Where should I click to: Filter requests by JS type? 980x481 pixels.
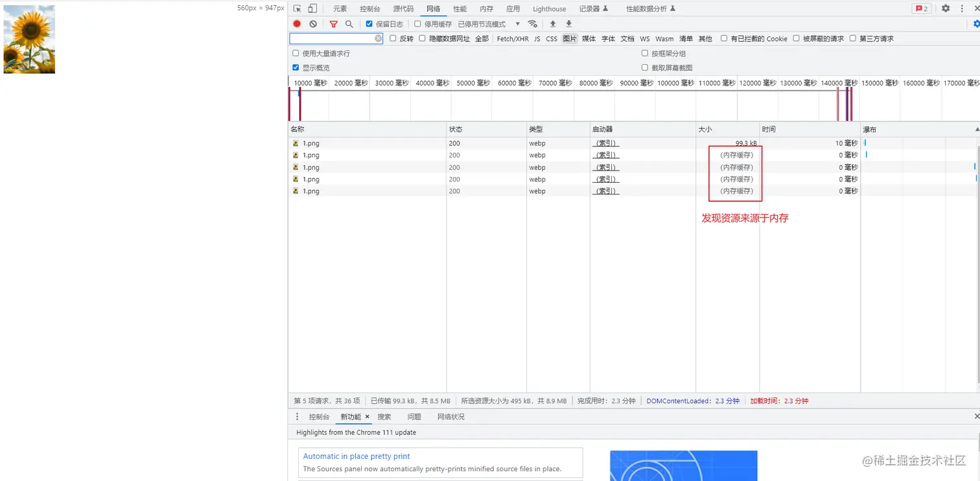(x=537, y=39)
